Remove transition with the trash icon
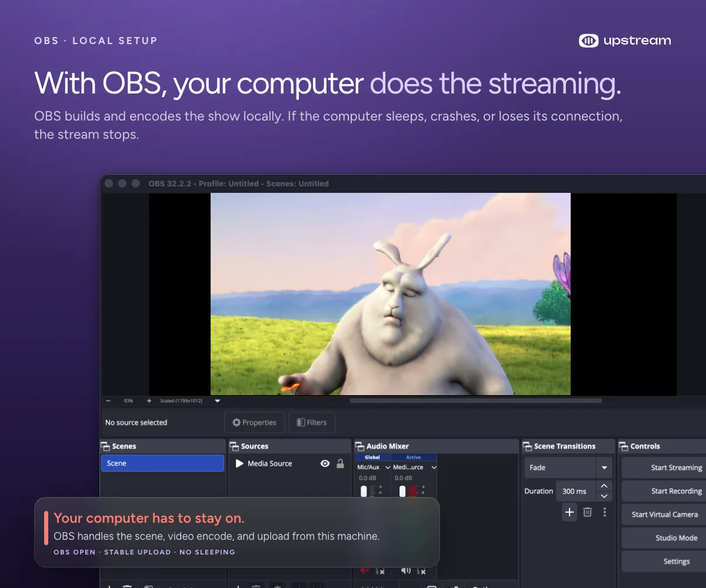This screenshot has height=588, width=706. pos(587,512)
